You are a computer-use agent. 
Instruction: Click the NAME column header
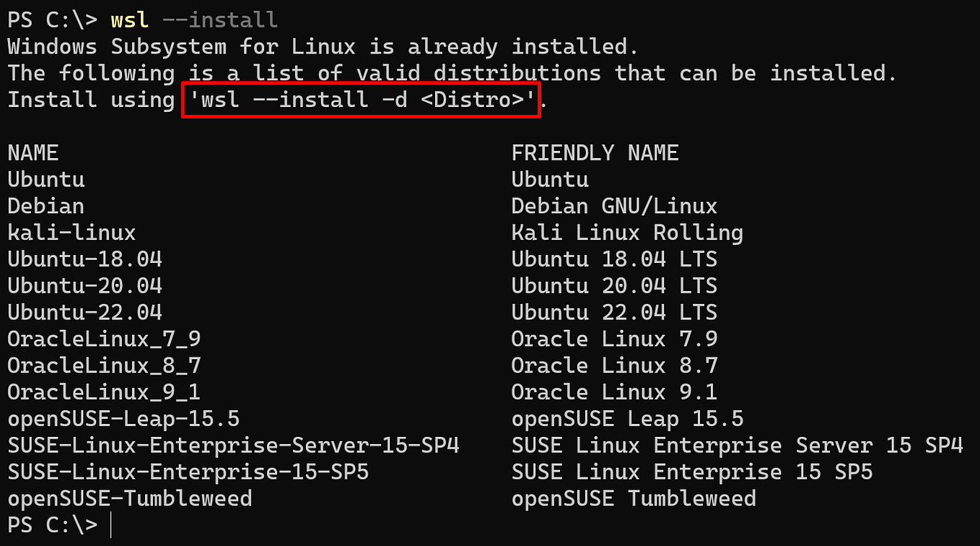point(31,152)
